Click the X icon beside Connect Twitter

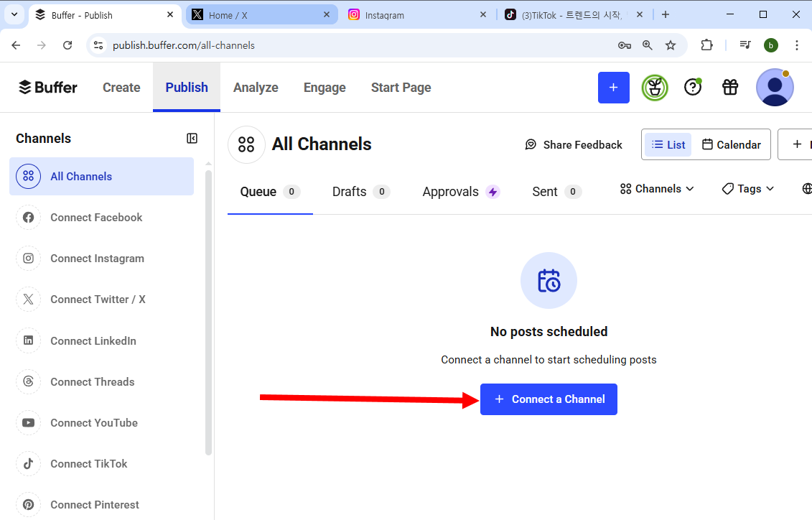(29, 300)
